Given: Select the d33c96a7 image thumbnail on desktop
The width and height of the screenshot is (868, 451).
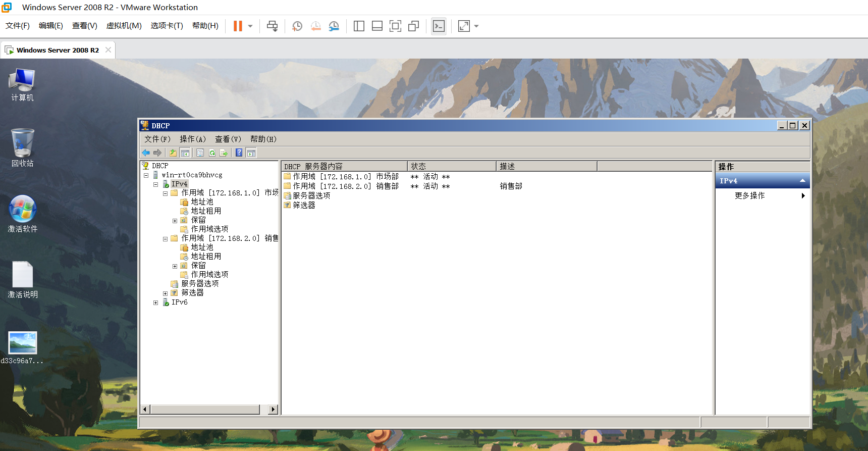Looking at the screenshot, I should (x=22, y=348).
